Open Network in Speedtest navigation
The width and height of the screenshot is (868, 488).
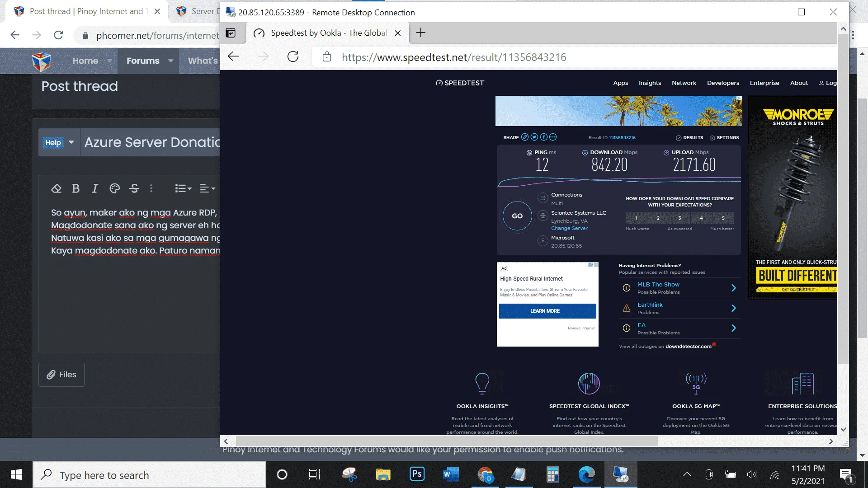click(x=684, y=83)
